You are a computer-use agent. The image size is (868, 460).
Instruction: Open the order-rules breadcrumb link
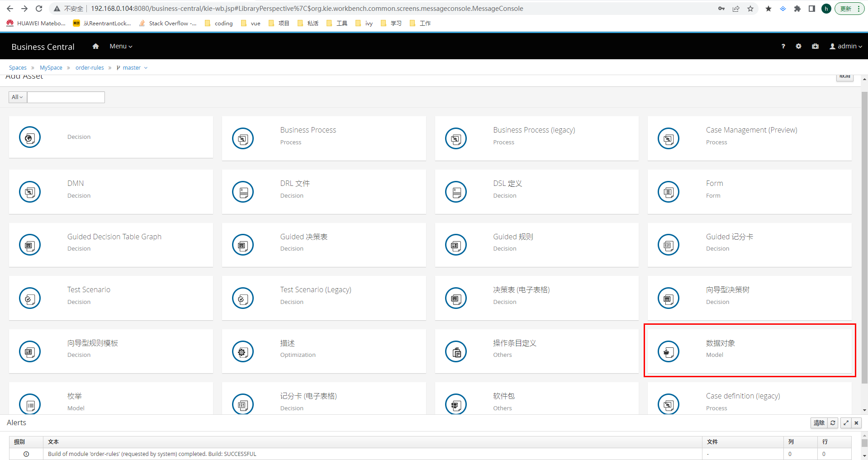pyautogui.click(x=90, y=68)
